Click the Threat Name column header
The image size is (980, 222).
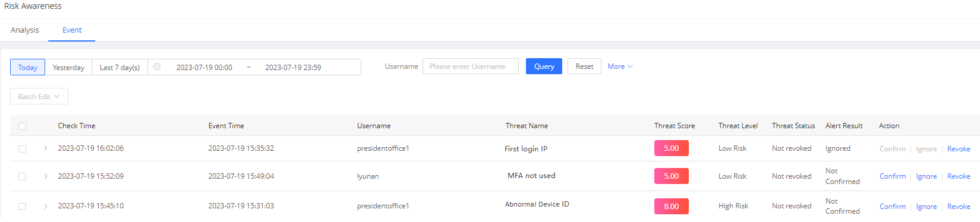coord(527,126)
